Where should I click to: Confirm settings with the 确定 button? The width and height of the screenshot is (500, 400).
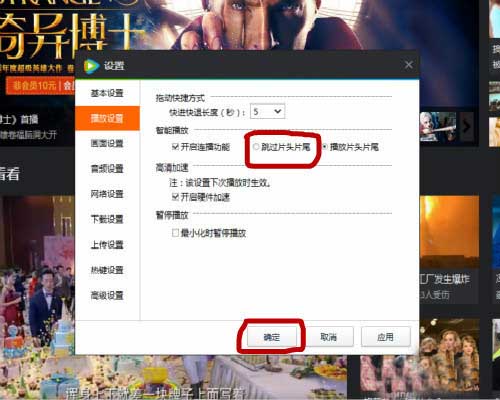tap(272, 337)
